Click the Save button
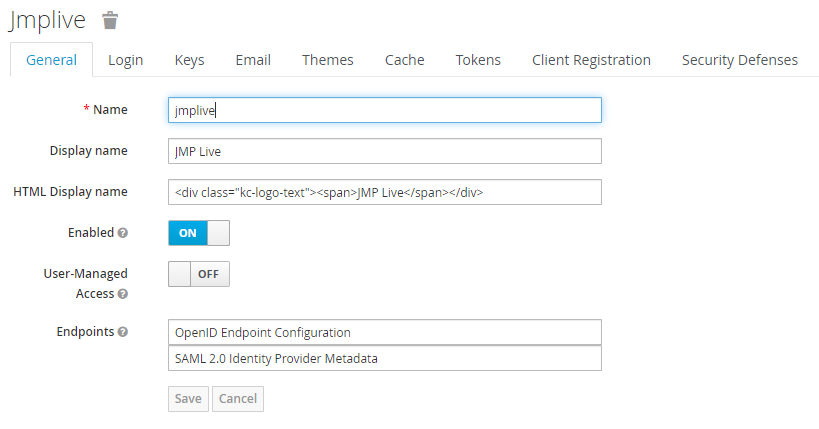This screenshot has width=819, height=429. click(188, 398)
